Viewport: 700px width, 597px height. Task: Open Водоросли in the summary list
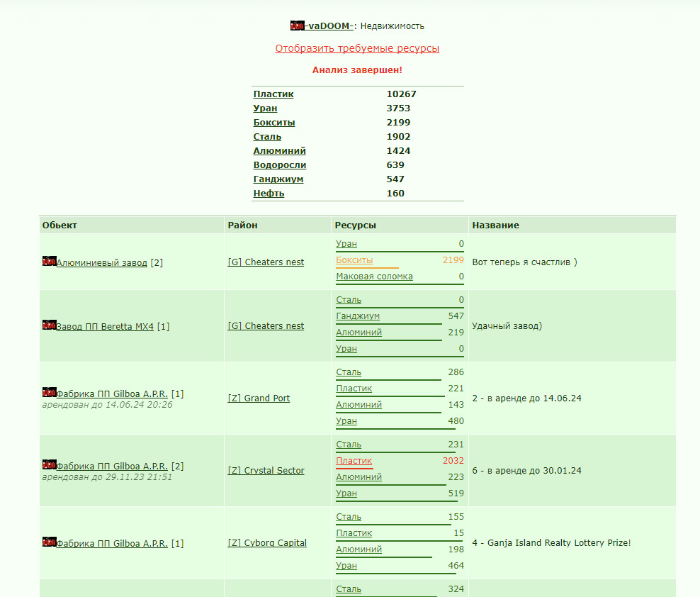pyautogui.click(x=279, y=165)
